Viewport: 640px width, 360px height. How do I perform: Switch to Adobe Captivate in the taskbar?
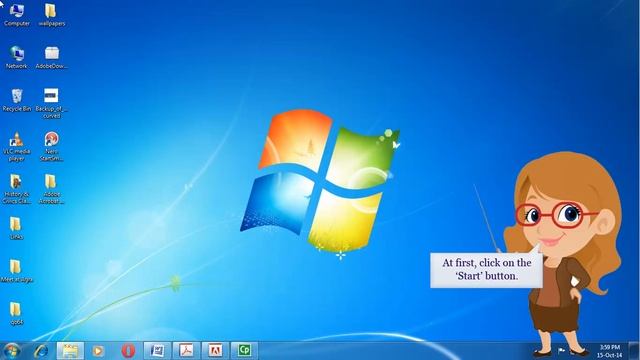click(x=244, y=351)
